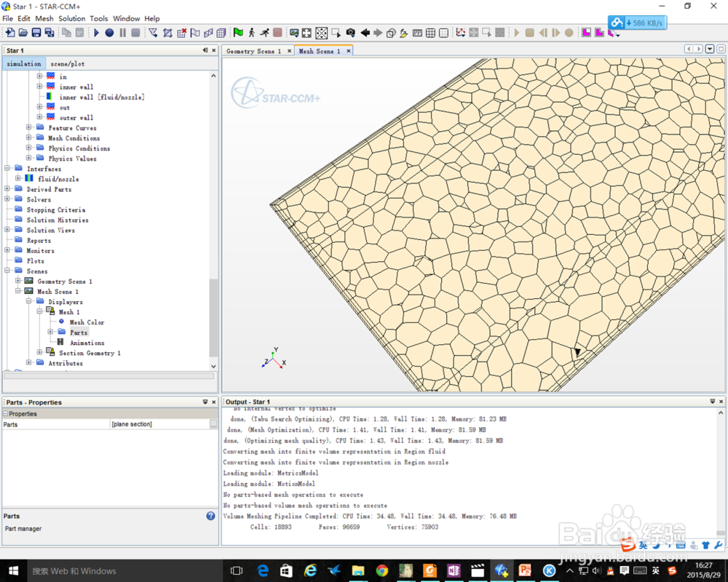Viewport: 728px width, 582px height.
Task: Click the [plane section] Parts value field
Action: click(159, 424)
